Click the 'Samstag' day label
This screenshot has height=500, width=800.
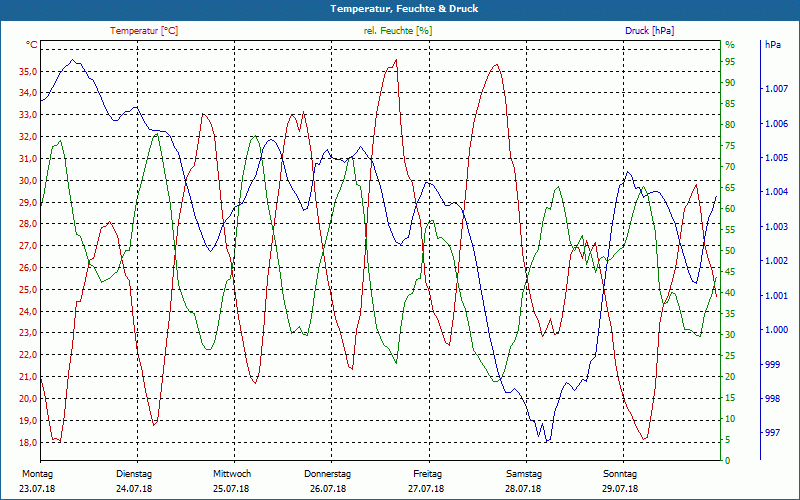[x=524, y=474]
